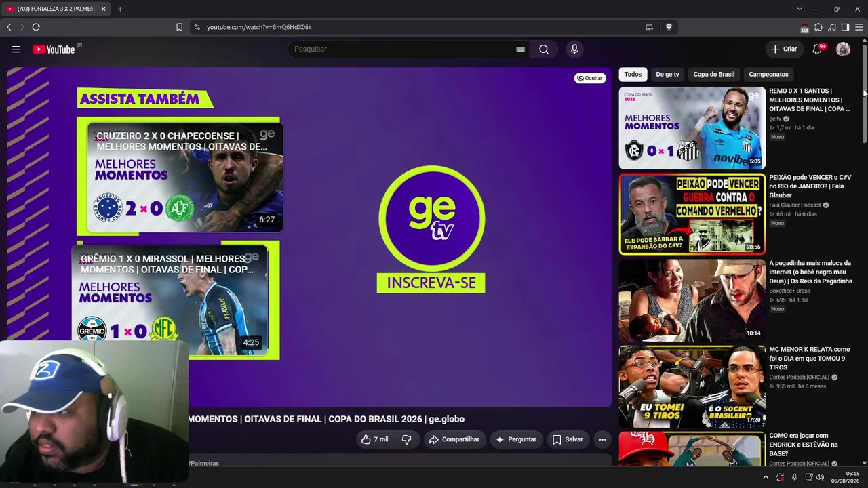This screenshot has height=488, width=868.
Task: Save the video with Salvar
Action: pos(568,439)
